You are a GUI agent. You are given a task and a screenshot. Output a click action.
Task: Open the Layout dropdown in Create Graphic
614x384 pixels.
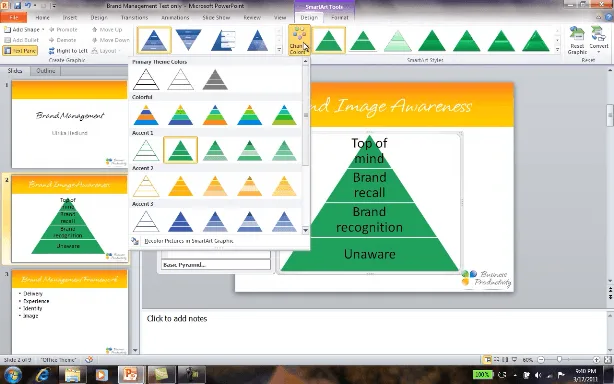click(x=106, y=51)
